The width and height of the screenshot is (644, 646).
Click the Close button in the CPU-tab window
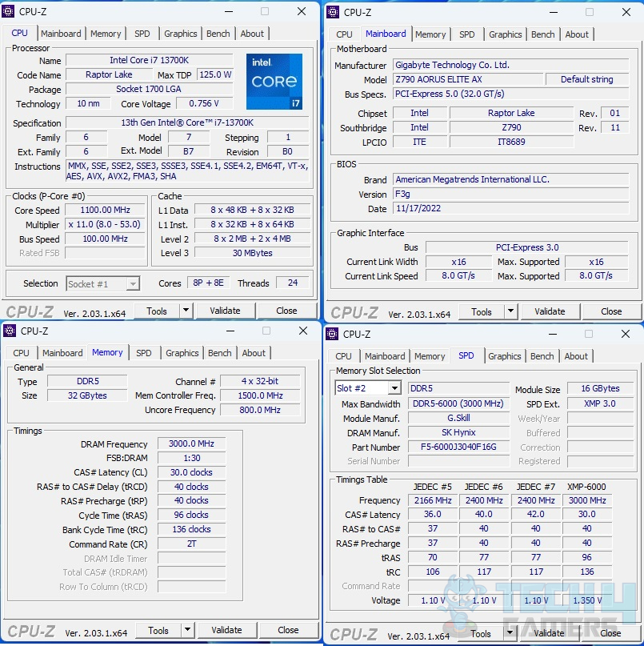point(286,311)
